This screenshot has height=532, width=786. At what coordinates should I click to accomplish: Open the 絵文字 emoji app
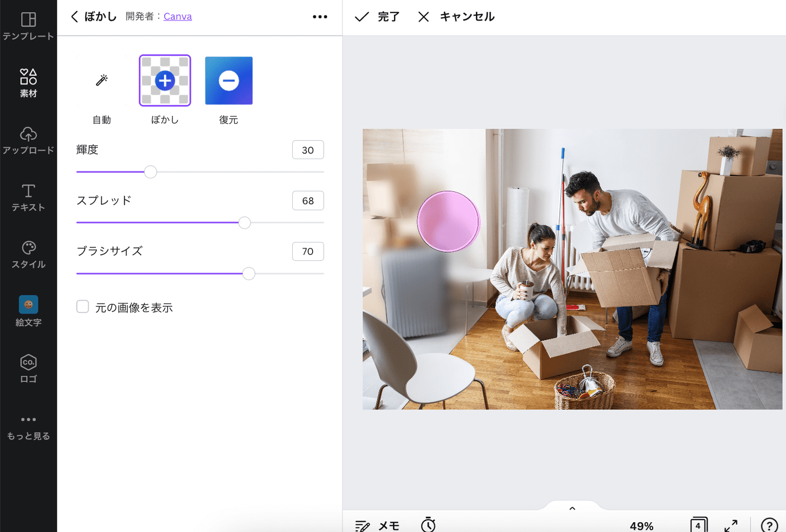(28, 311)
